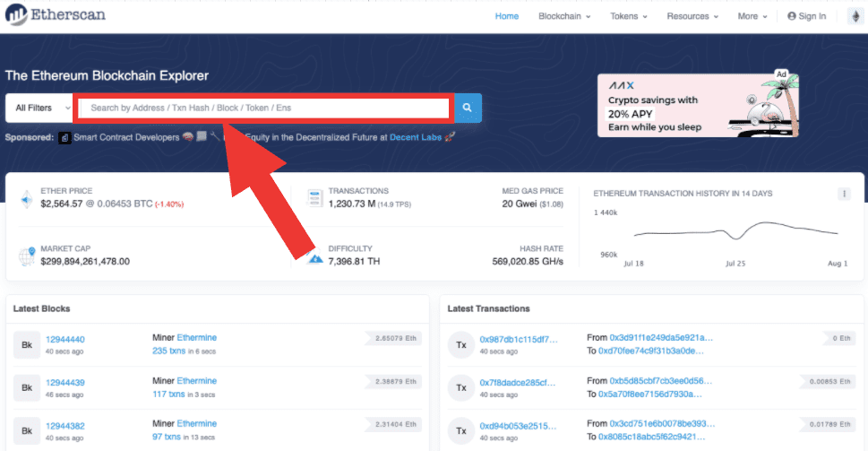This screenshot has width=868, height=451.
Task: Open sender address 0xb5d85cbf7cb3ee0d56
Action: tap(661, 381)
